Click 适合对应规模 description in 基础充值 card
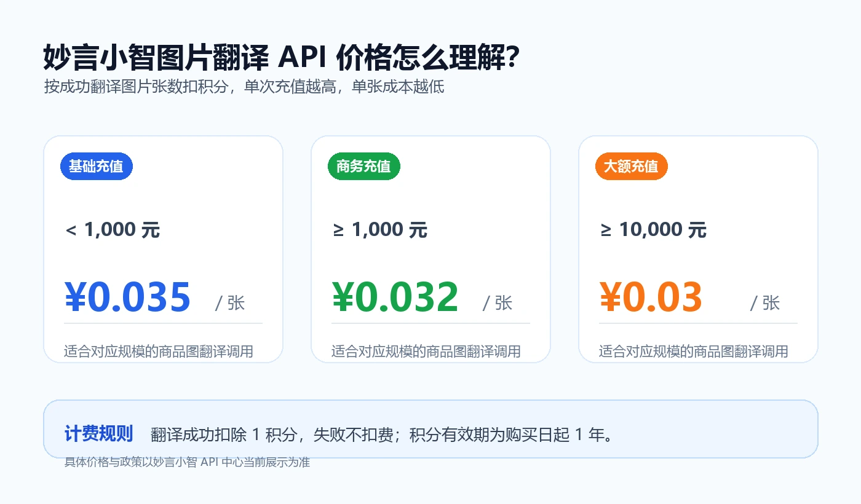The image size is (861, 504). pos(159,352)
